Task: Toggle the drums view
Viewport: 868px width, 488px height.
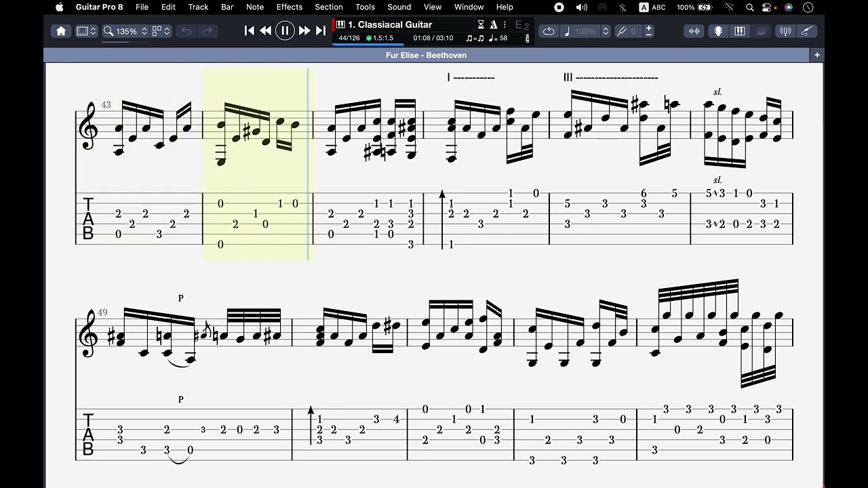Action: tap(762, 31)
